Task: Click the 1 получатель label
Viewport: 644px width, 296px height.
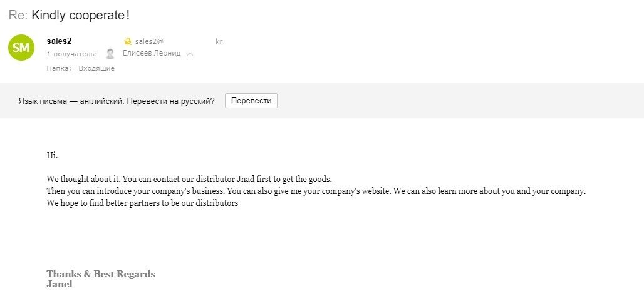Action: [72, 54]
